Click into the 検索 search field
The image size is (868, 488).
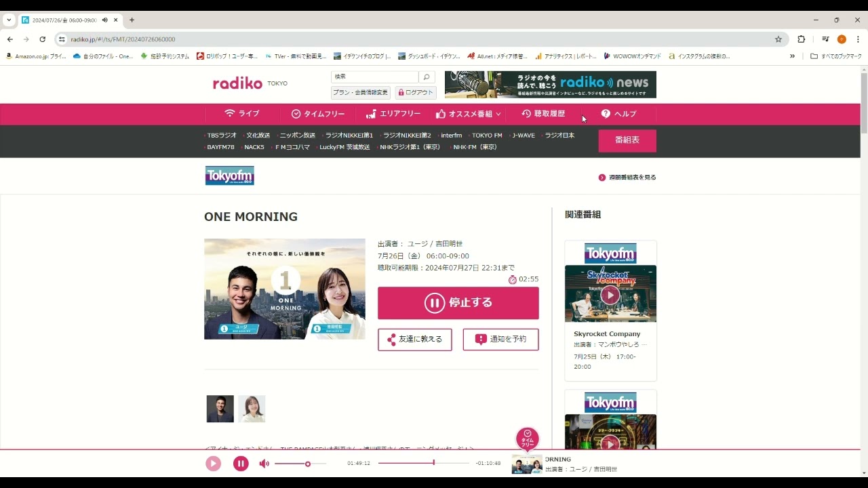[375, 77]
